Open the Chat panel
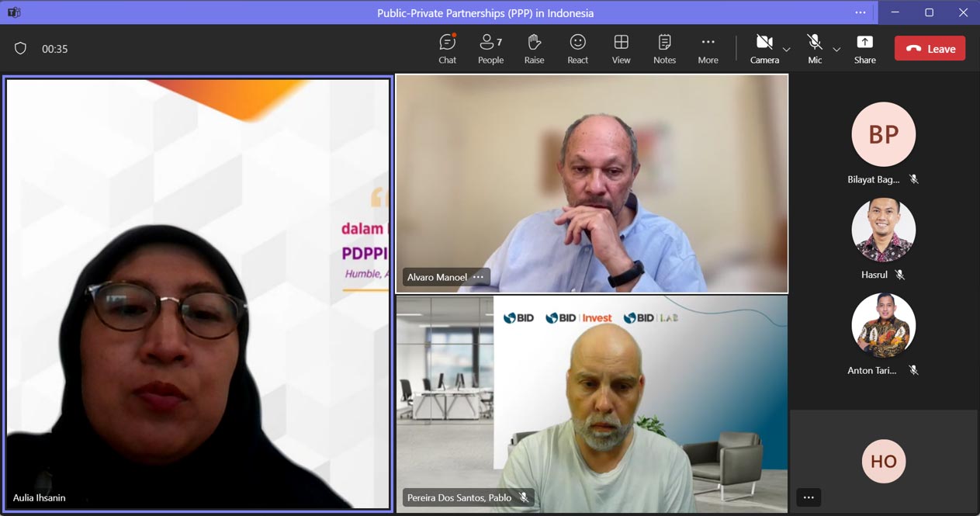This screenshot has height=516, width=980. pos(447,48)
